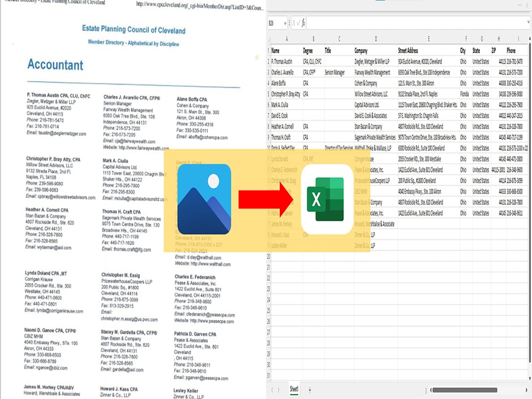Viewport: 532px width, 399px height.
Task: Click 'Patricia D. Garven CPA' name in directory
Action: (x=195, y=334)
